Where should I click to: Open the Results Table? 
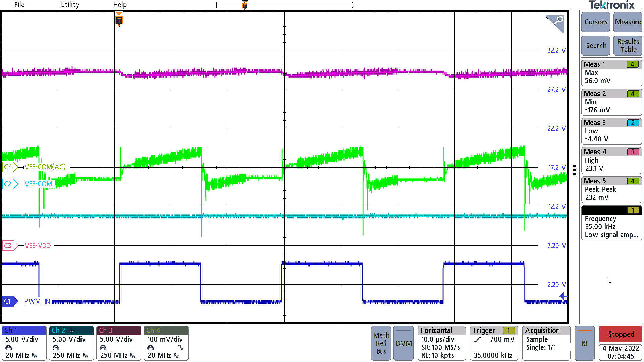point(627,45)
